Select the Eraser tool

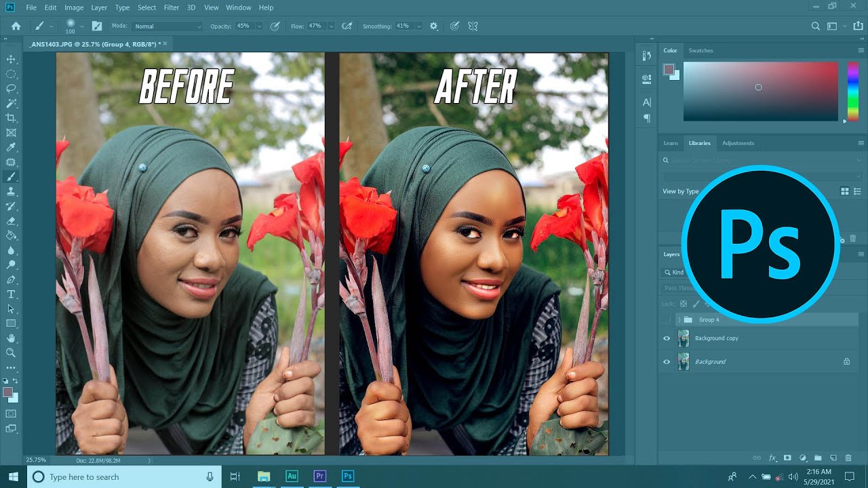[x=11, y=221]
